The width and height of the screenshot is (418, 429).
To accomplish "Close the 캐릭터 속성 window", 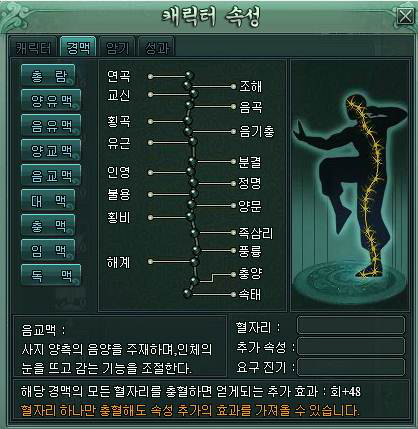I will [x=405, y=16].
